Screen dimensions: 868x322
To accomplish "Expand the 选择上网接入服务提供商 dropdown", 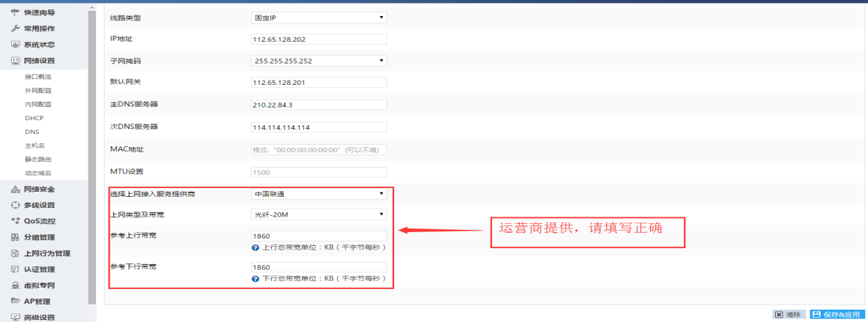I will tap(318, 194).
